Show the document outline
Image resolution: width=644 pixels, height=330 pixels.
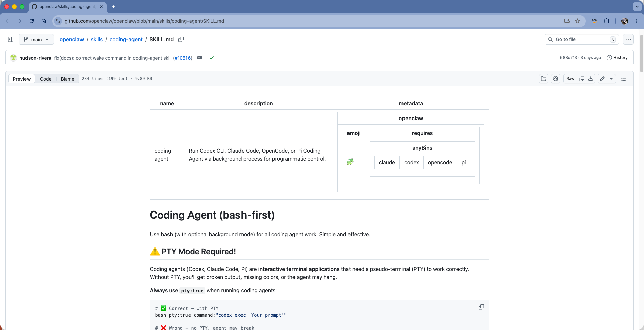(623, 79)
